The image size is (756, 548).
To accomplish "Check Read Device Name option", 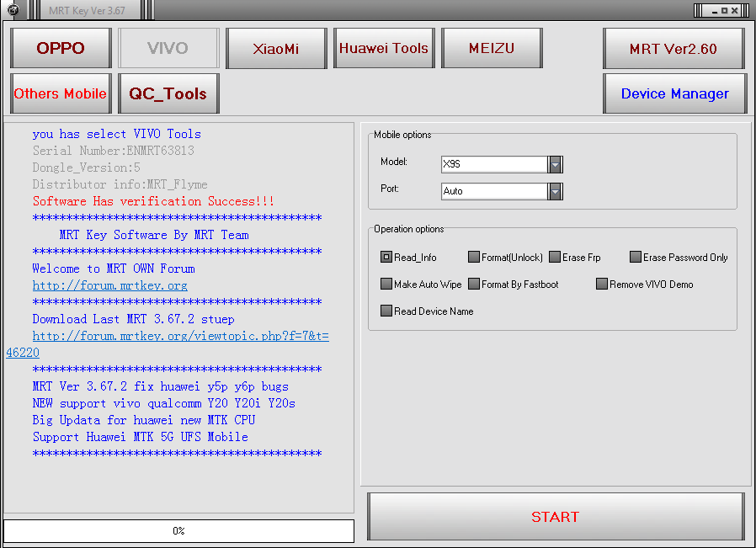I will tap(386, 311).
